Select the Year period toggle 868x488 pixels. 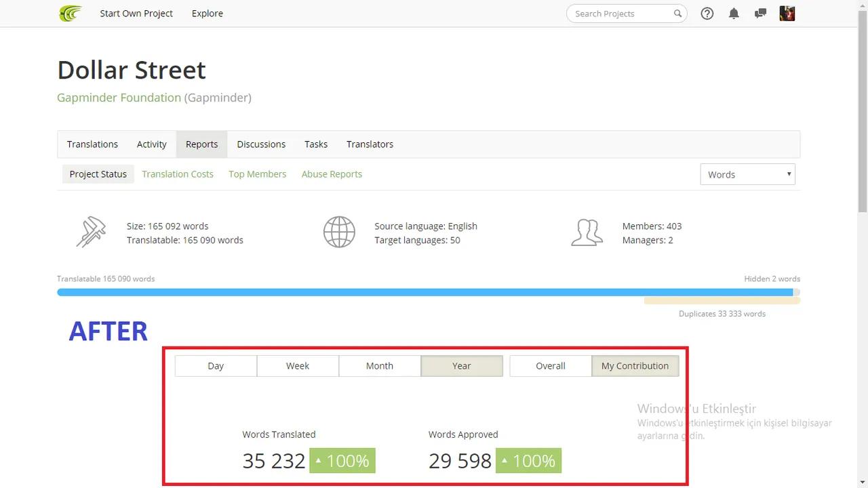462,366
